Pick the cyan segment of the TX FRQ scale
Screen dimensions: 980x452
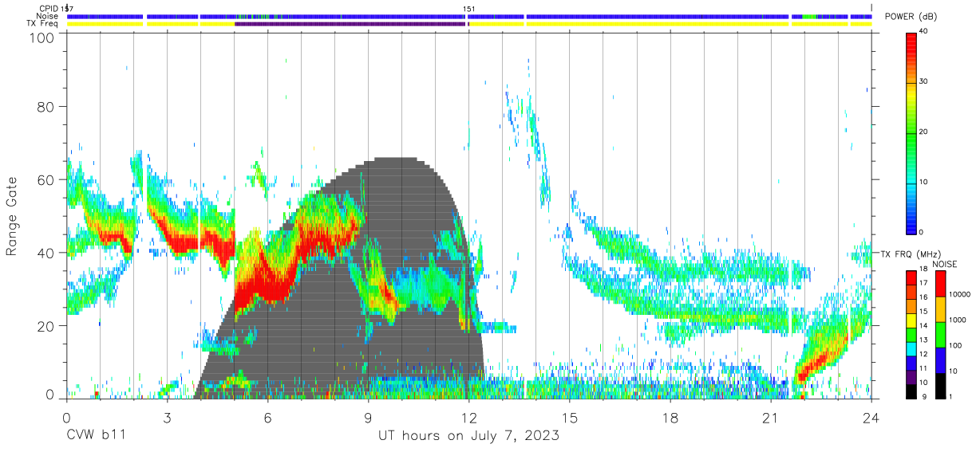coord(911,349)
